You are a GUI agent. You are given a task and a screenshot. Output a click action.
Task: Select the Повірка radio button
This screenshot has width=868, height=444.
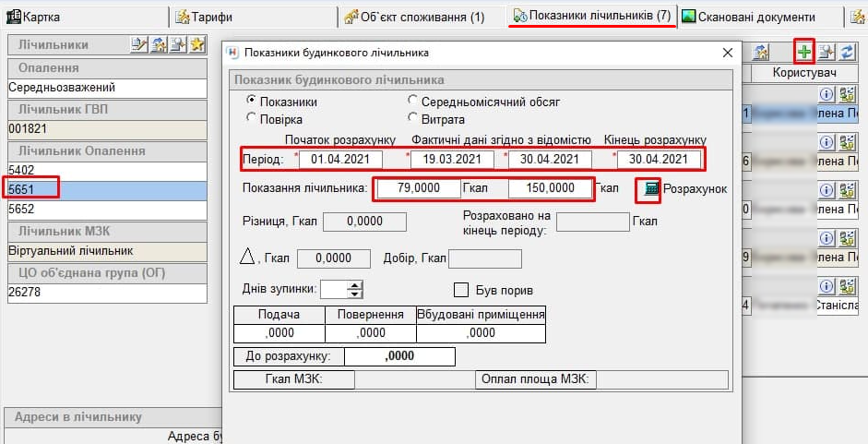coord(251,118)
